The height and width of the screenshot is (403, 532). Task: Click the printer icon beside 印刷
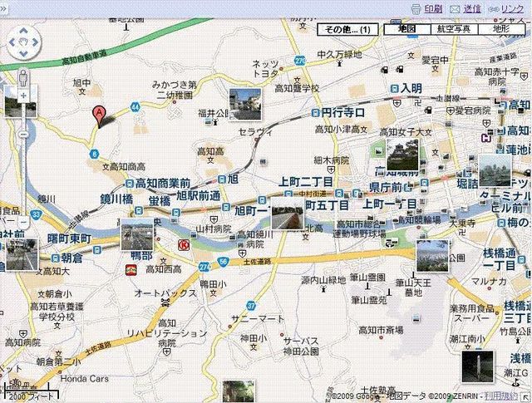click(x=416, y=8)
